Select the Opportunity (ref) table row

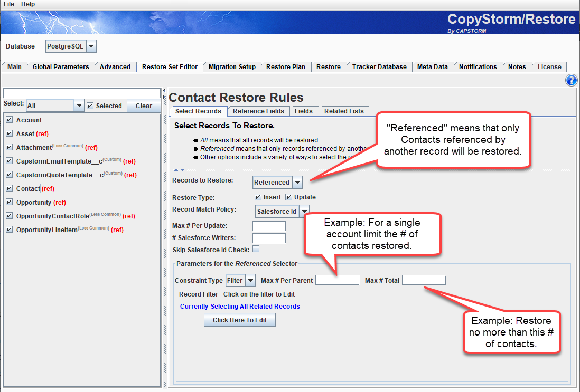pos(41,203)
